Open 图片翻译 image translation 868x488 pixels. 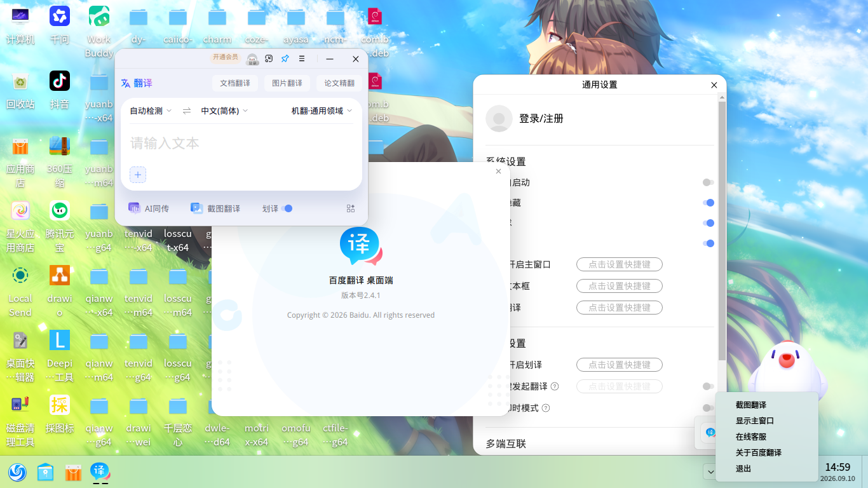click(x=287, y=83)
